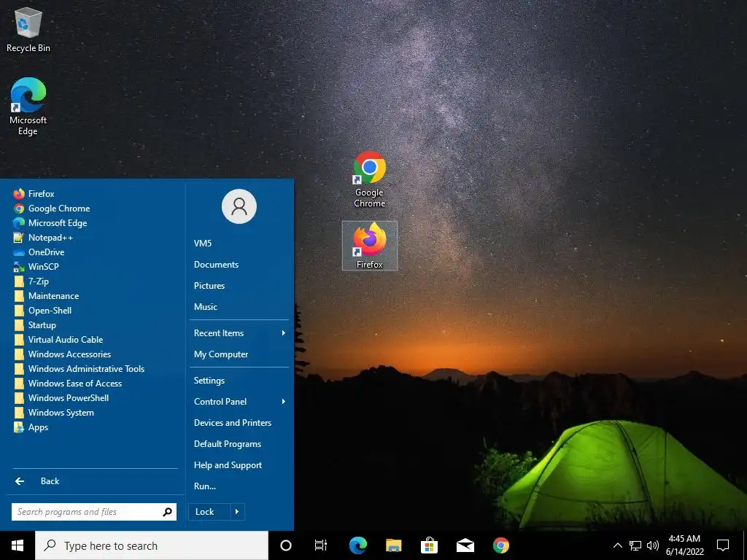Select the Google Chrome desktop shortcut
This screenshot has width=747, height=560.
pyautogui.click(x=370, y=179)
